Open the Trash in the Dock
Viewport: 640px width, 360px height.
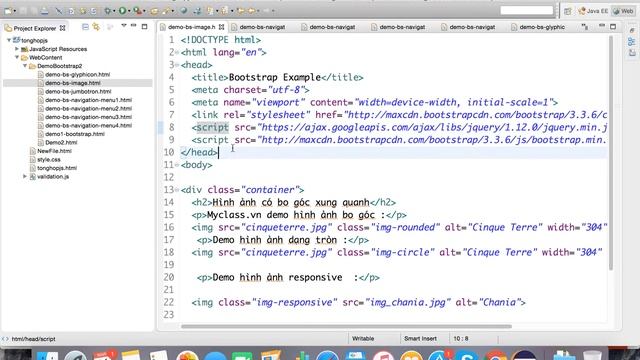[592, 355]
